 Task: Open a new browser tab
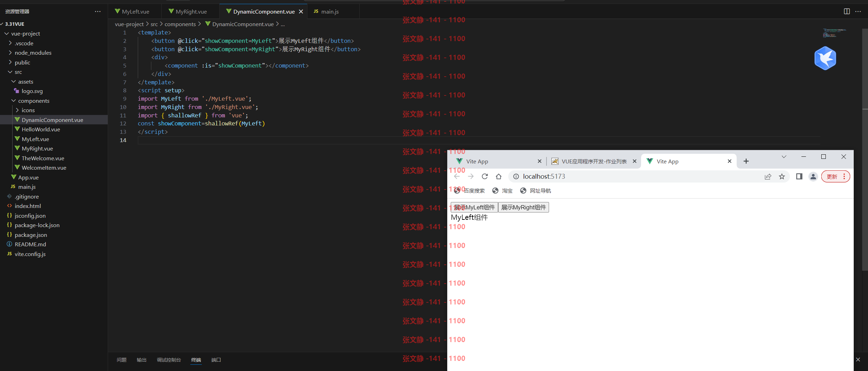coord(746,161)
